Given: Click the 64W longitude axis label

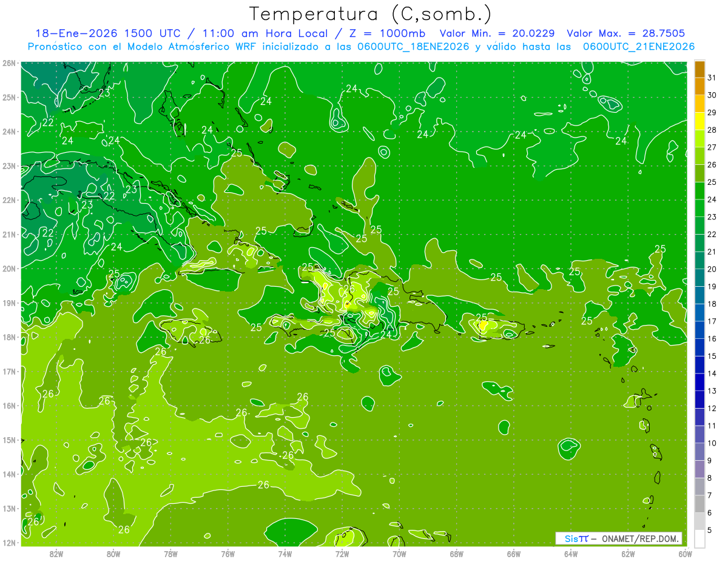Looking at the screenshot, I should (571, 554).
